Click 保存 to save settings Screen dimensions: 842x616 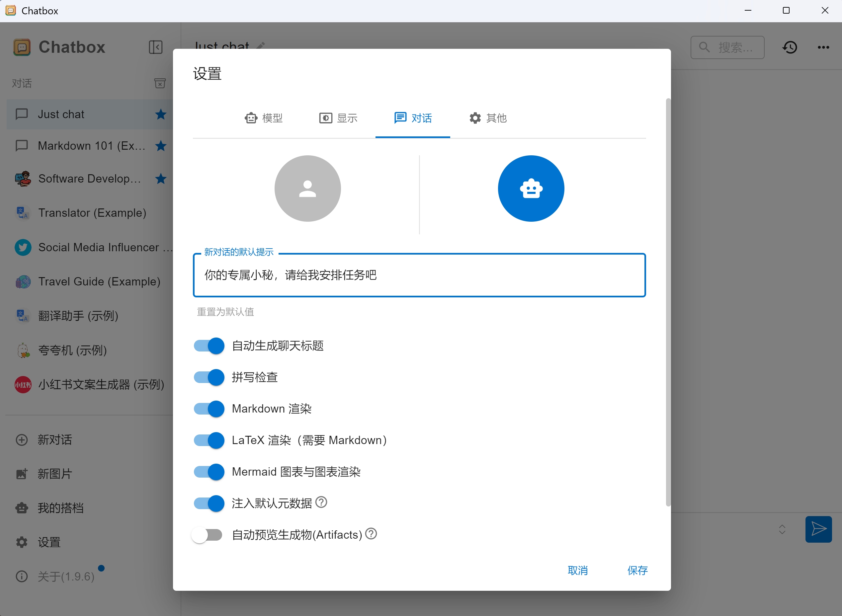coord(637,571)
